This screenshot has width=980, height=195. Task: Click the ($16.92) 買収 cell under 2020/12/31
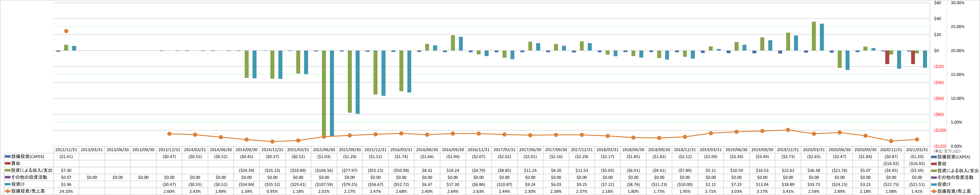tap(891, 164)
